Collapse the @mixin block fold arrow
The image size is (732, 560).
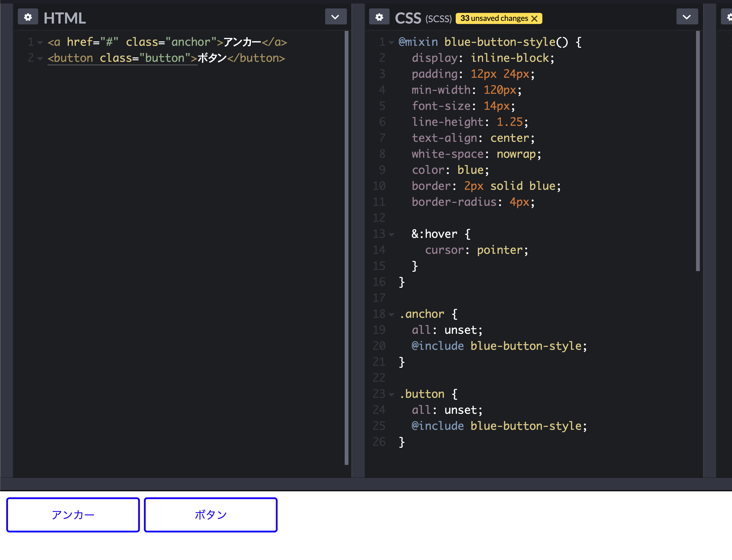pos(392,43)
